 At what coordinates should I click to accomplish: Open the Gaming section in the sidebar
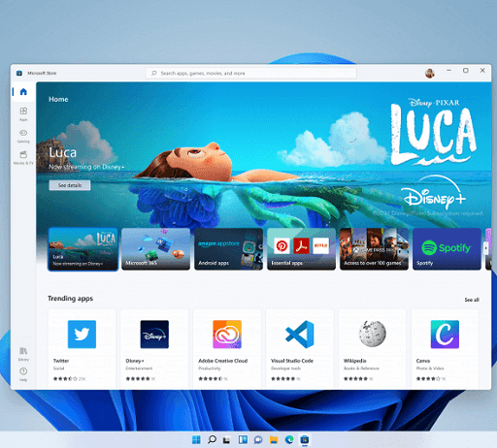[x=23, y=136]
